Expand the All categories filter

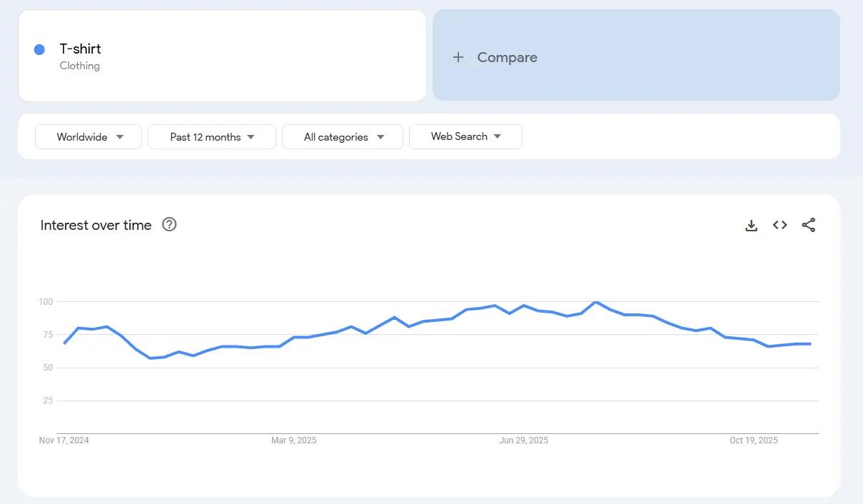tap(343, 137)
